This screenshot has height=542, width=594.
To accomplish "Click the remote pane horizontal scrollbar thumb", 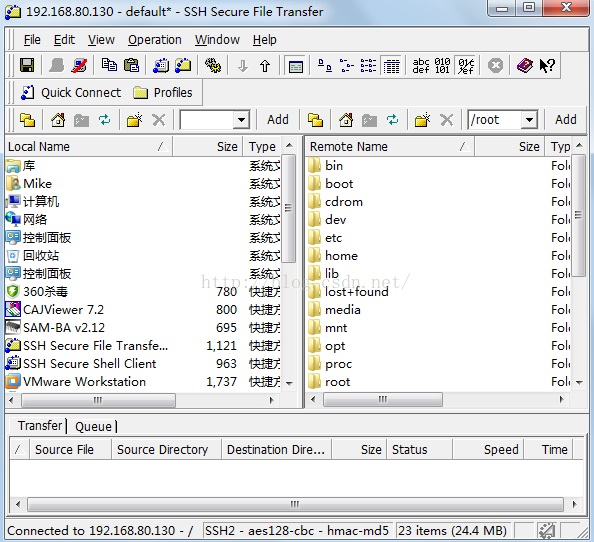I will (x=383, y=400).
